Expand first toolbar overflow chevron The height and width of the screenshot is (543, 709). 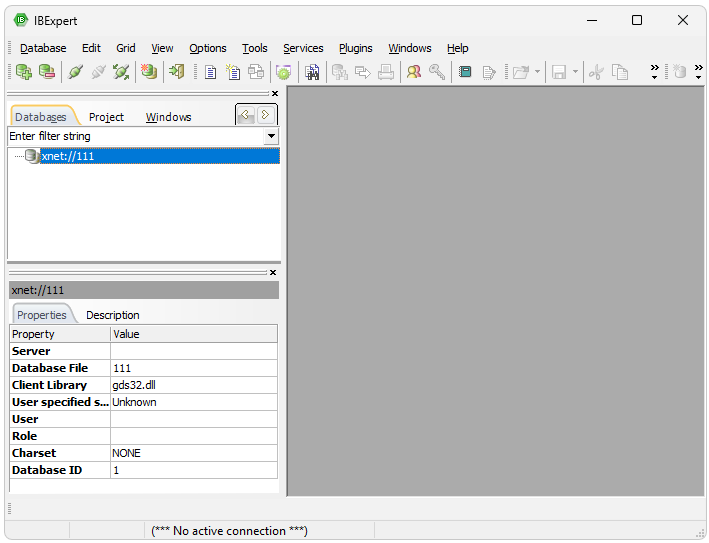654,72
